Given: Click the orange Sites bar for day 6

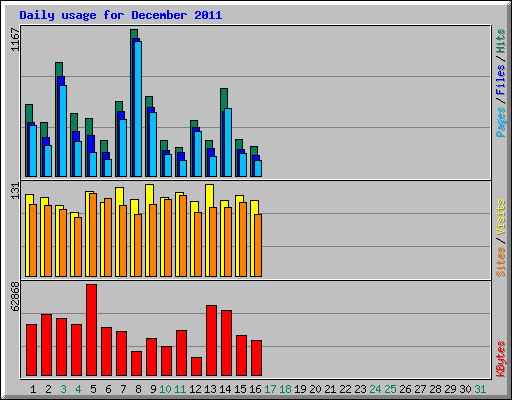Looking at the screenshot, I should click(108, 238).
